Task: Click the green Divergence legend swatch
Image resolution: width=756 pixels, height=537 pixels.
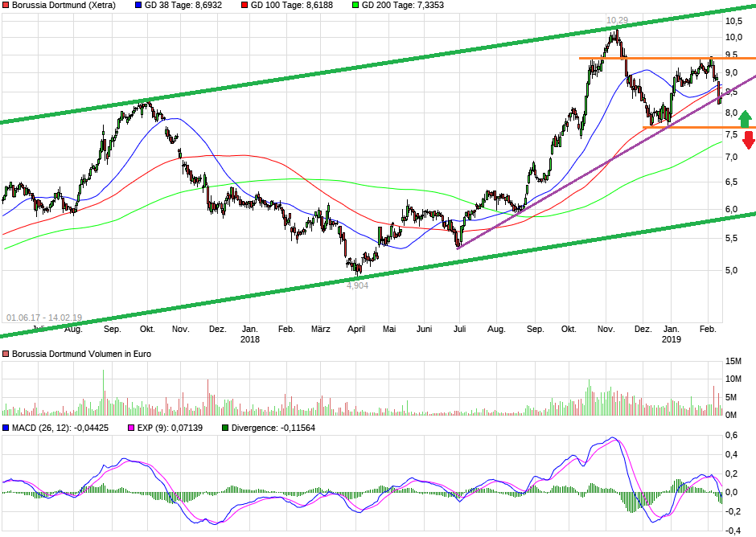Action: [225, 428]
